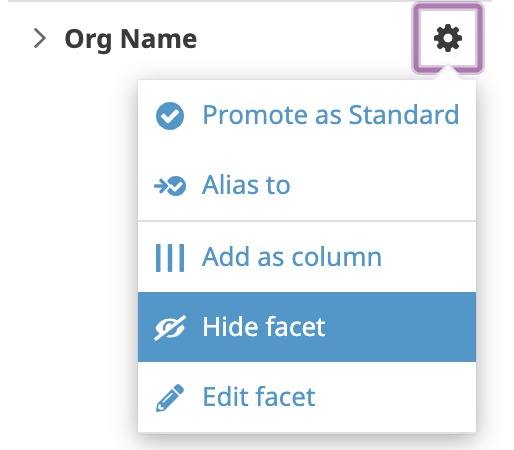Screen dimensions: 514x450
Task: Add Org Name as a table column
Action: [x=307, y=257]
